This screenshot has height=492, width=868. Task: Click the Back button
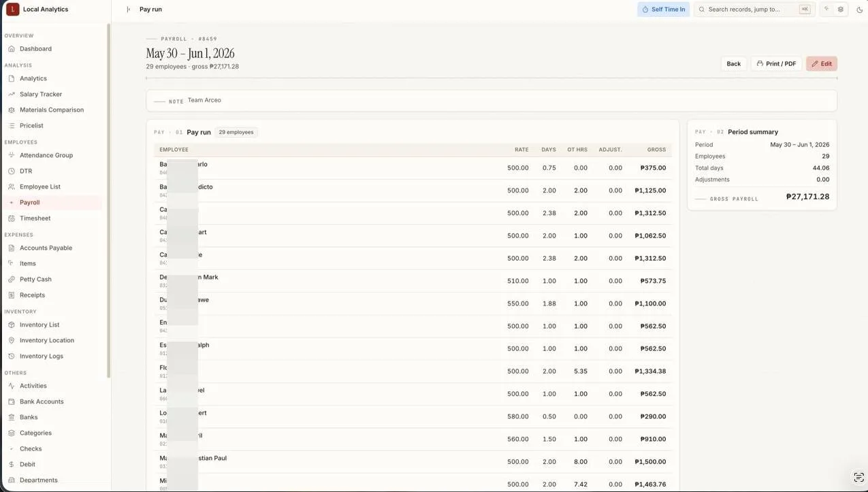coord(733,64)
